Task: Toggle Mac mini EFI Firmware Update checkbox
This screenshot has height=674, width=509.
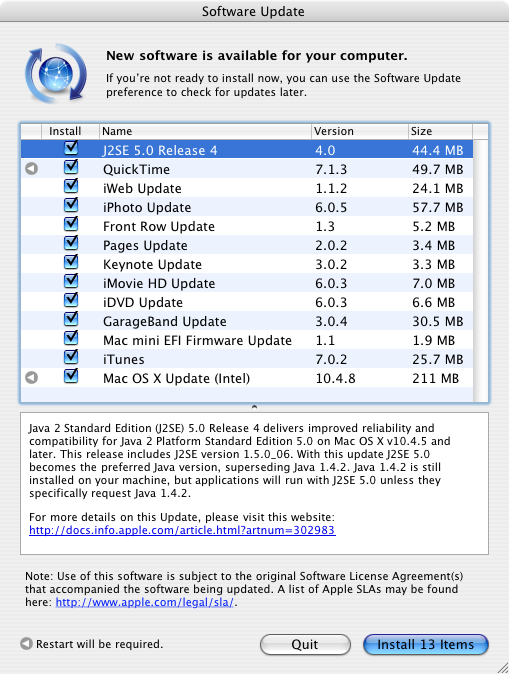Action: pyautogui.click(x=71, y=338)
